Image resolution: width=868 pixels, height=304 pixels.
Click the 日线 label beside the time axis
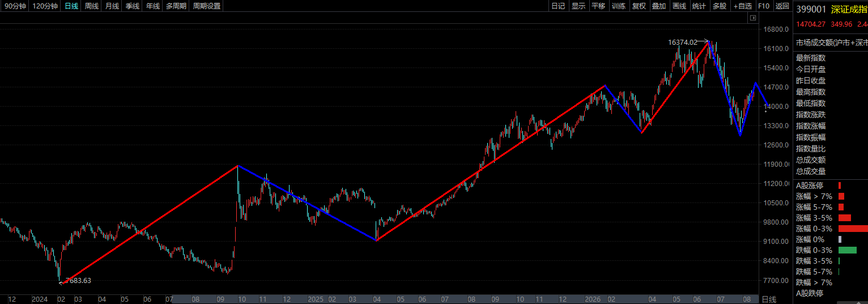(x=769, y=299)
